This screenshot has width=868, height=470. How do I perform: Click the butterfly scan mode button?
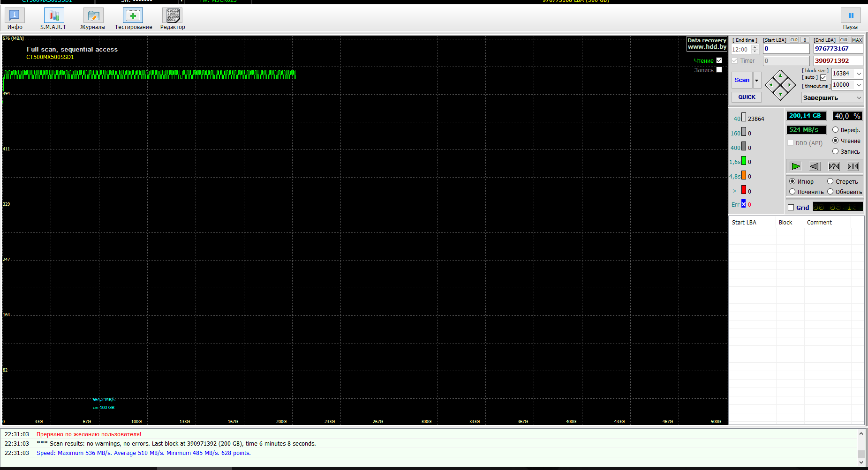[853, 166]
